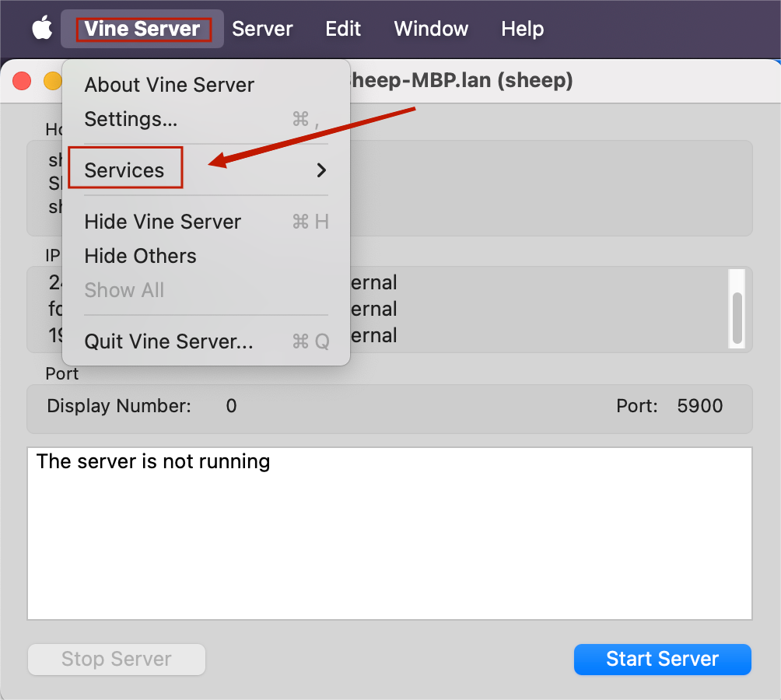
Task: Click the Port value 5900
Action: 699,406
